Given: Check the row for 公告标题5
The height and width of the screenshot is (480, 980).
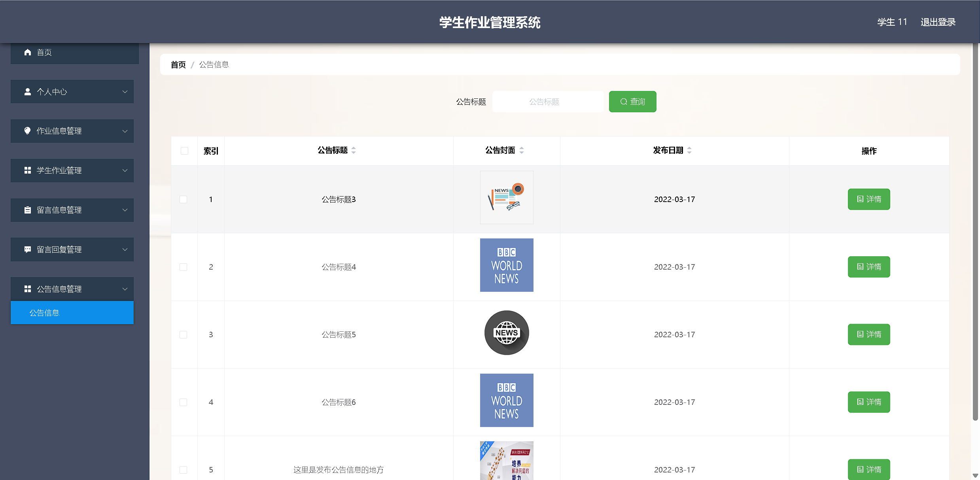Looking at the screenshot, I should pos(184,334).
